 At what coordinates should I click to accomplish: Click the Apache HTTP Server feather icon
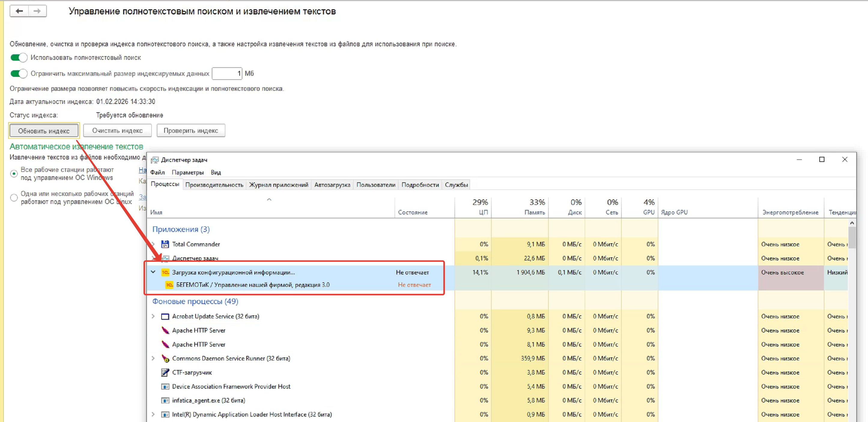coord(165,330)
